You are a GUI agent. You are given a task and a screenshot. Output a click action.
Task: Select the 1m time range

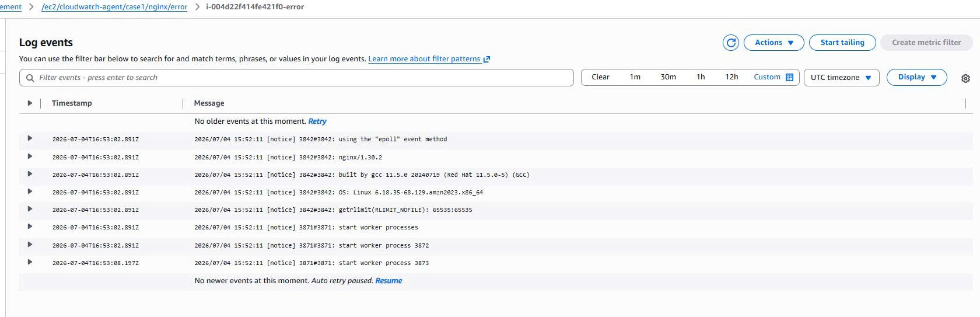[x=635, y=77]
